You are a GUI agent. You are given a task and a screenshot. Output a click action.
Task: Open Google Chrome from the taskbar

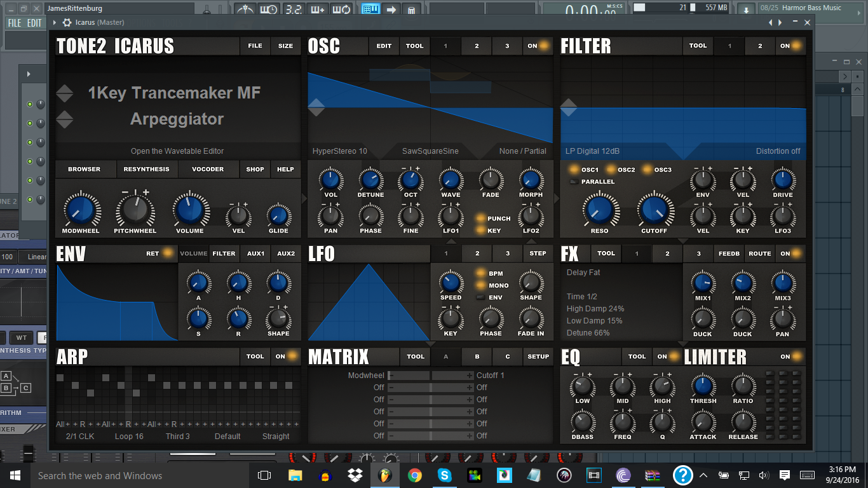click(x=414, y=475)
